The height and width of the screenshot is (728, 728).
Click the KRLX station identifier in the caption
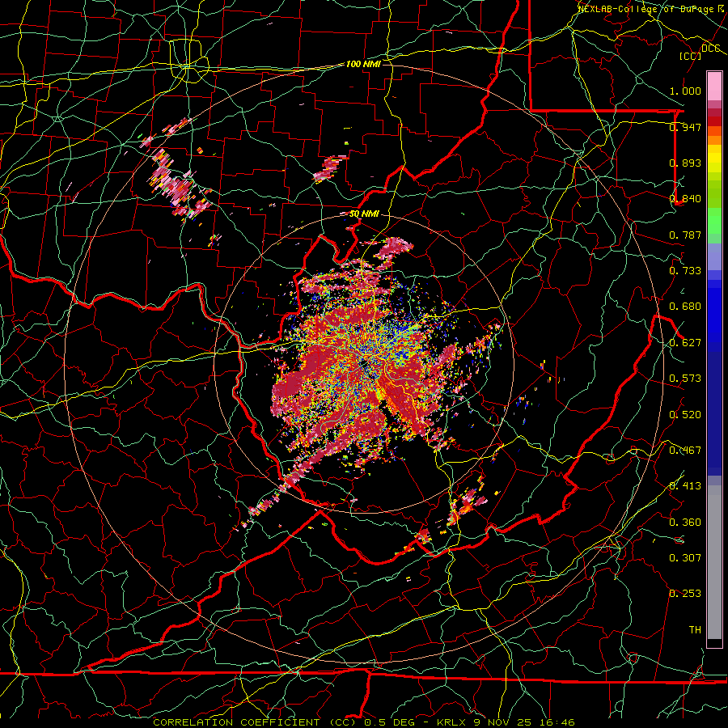coord(453,722)
